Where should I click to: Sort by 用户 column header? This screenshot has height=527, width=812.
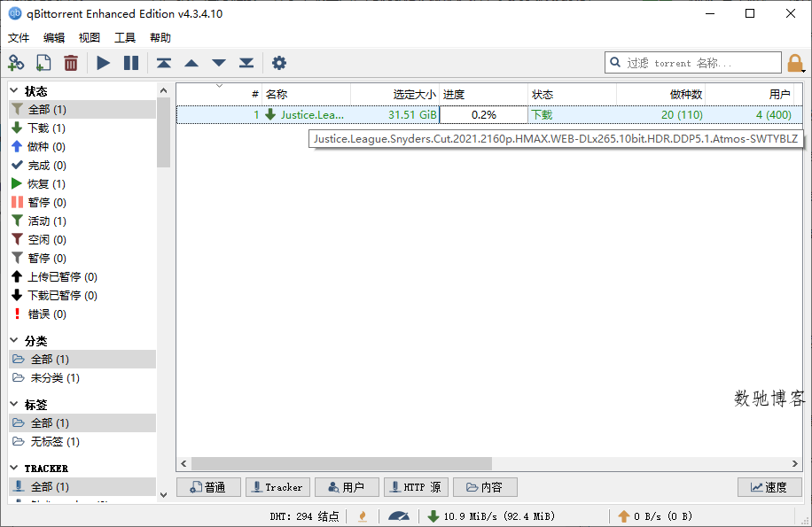[749, 94]
